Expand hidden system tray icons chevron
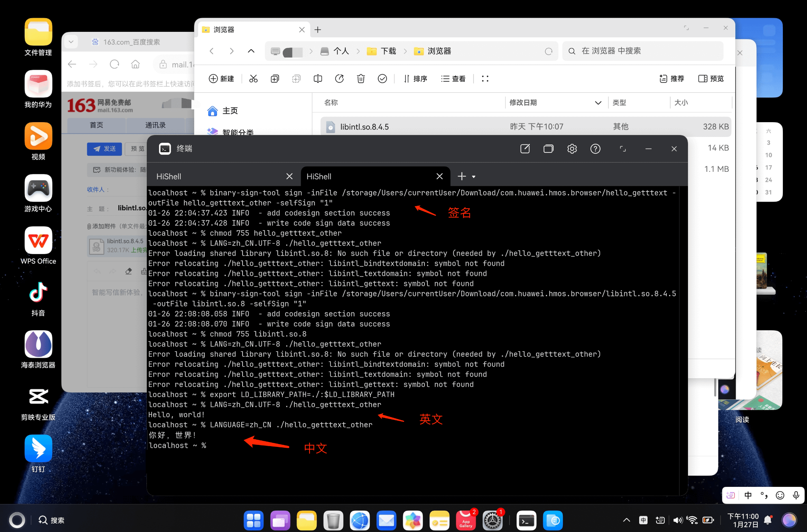This screenshot has width=807, height=532. pos(626,520)
